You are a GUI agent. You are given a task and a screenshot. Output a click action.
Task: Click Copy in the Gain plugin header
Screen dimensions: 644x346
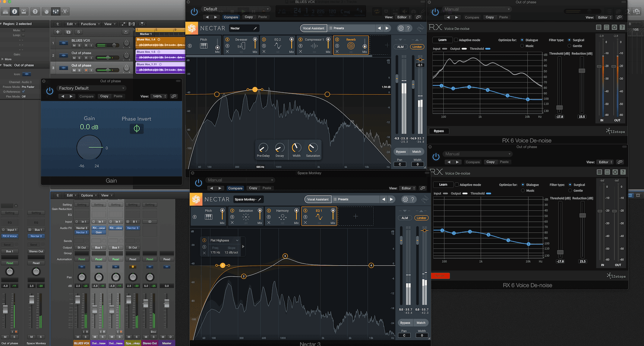[x=104, y=96]
